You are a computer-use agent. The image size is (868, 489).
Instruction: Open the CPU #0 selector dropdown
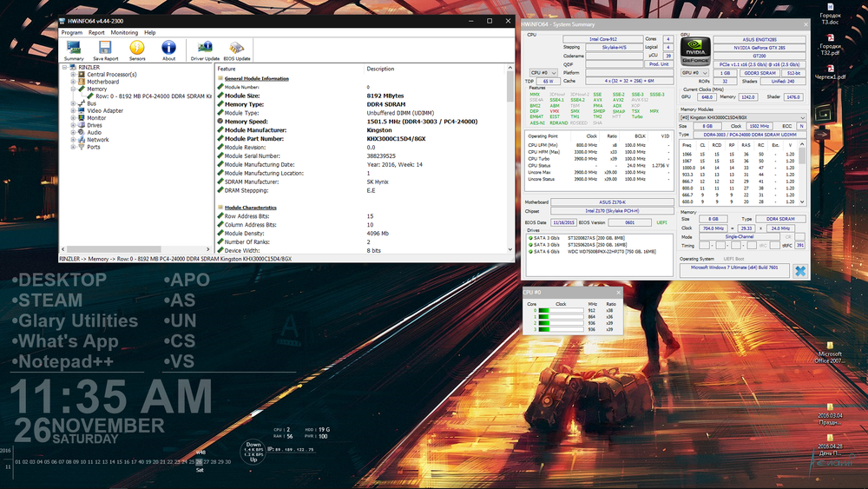(542, 73)
